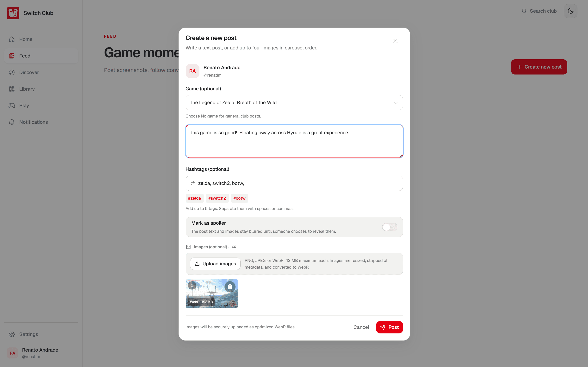Click the Upload images button
Viewport: 588px width, 367px height.
point(215,264)
